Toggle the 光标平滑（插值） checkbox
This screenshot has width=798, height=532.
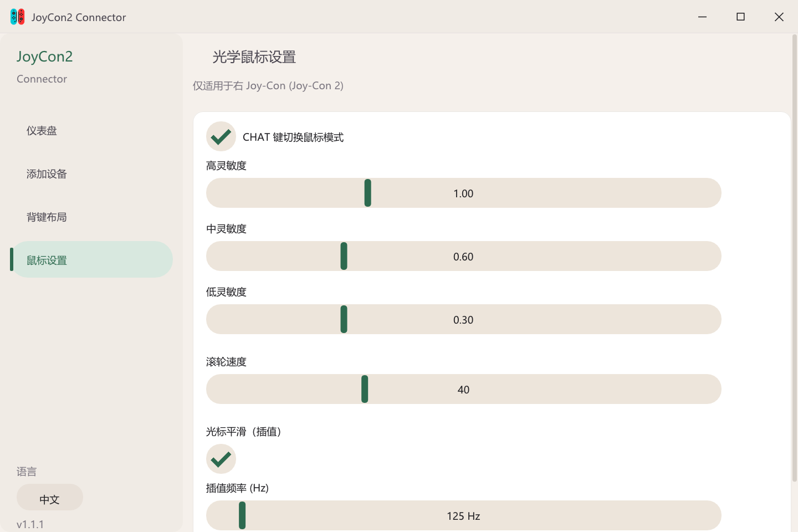(221, 459)
